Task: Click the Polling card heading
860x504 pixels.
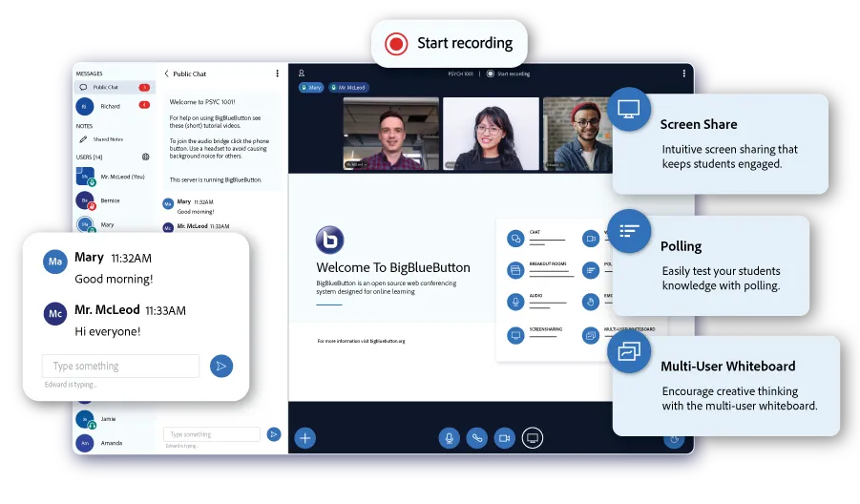Action: (681, 246)
